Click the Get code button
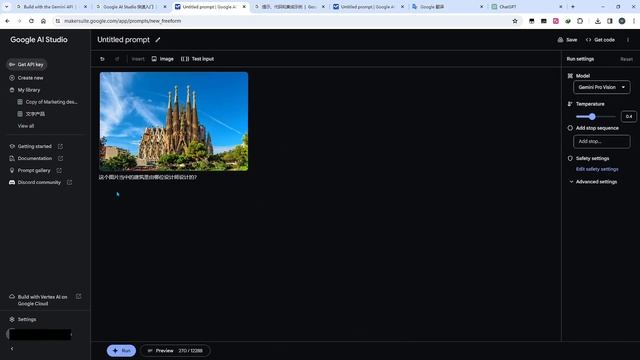Screen dimensions: 640x360 point(600,40)
